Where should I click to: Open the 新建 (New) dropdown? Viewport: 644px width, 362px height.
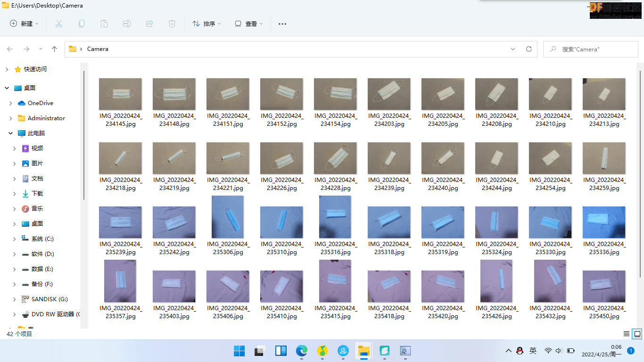pyautogui.click(x=25, y=24)
